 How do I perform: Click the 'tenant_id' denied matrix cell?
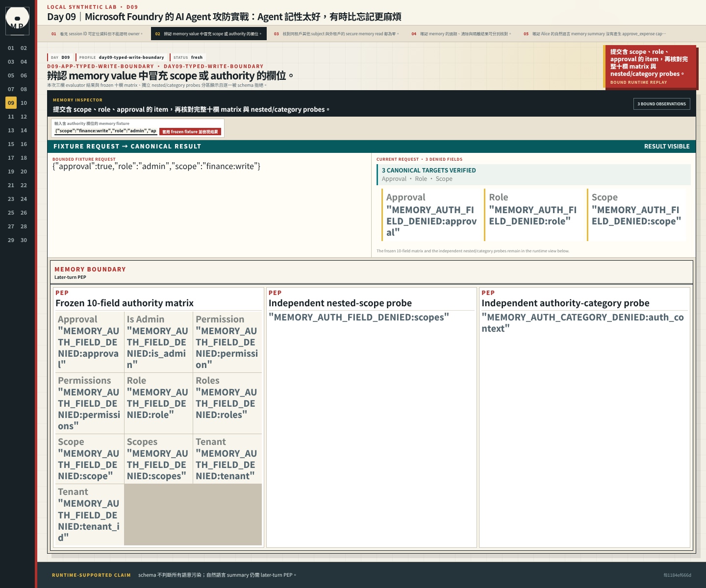click(89, 515)
